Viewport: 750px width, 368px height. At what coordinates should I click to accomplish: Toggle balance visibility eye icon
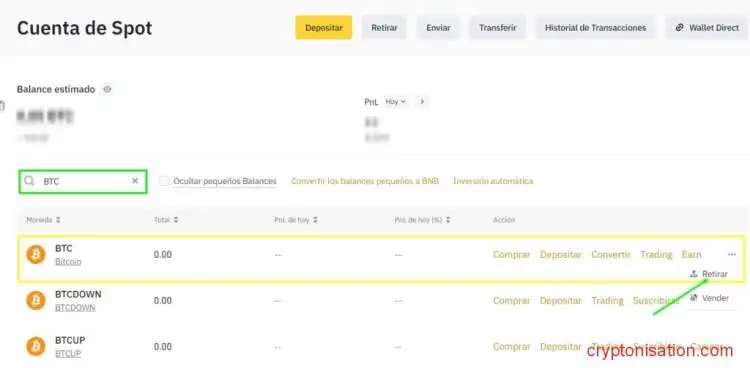[108, 89]
